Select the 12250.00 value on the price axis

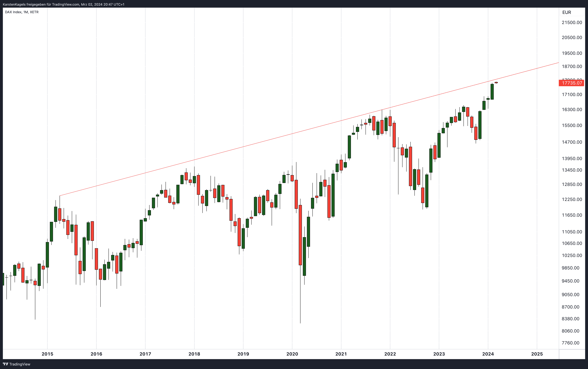pos(572,199)
